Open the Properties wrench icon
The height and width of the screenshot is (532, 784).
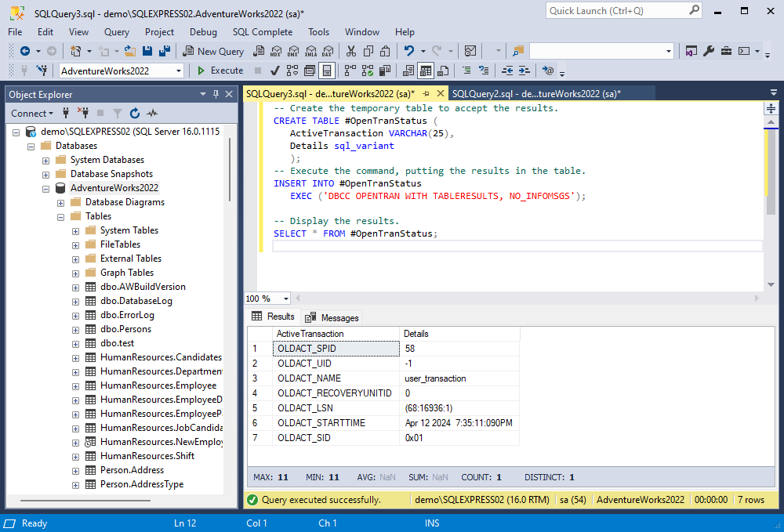point(709,51)
